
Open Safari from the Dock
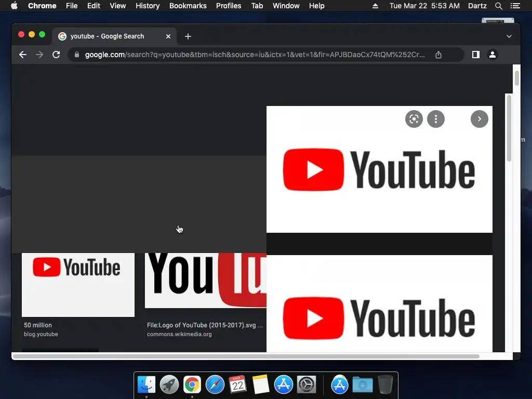215,385
